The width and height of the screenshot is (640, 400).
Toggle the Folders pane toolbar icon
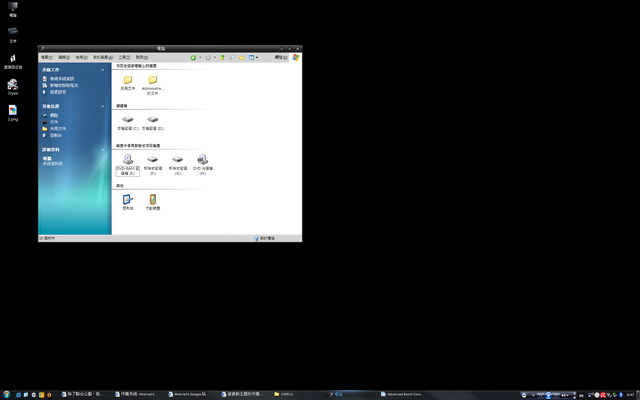tap(242, 58)
